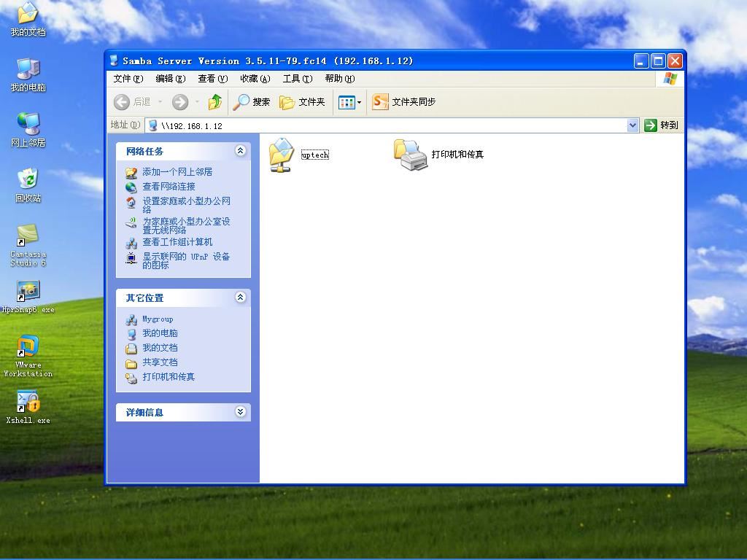Click the wireless network setup icon
The height and width of the screenshot is (560, 747).
click(131, 222)
